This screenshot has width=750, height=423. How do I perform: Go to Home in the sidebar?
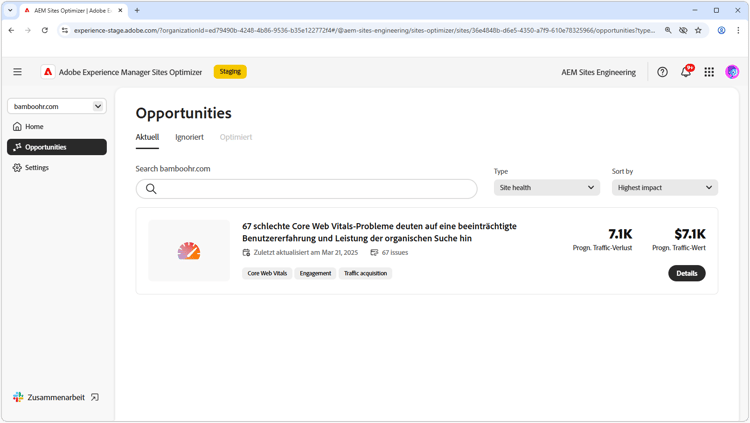(57, 126)
